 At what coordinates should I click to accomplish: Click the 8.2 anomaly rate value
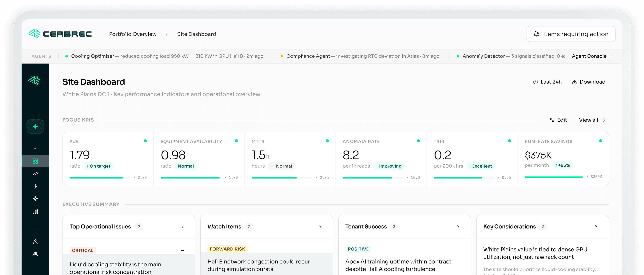(350, 155)
